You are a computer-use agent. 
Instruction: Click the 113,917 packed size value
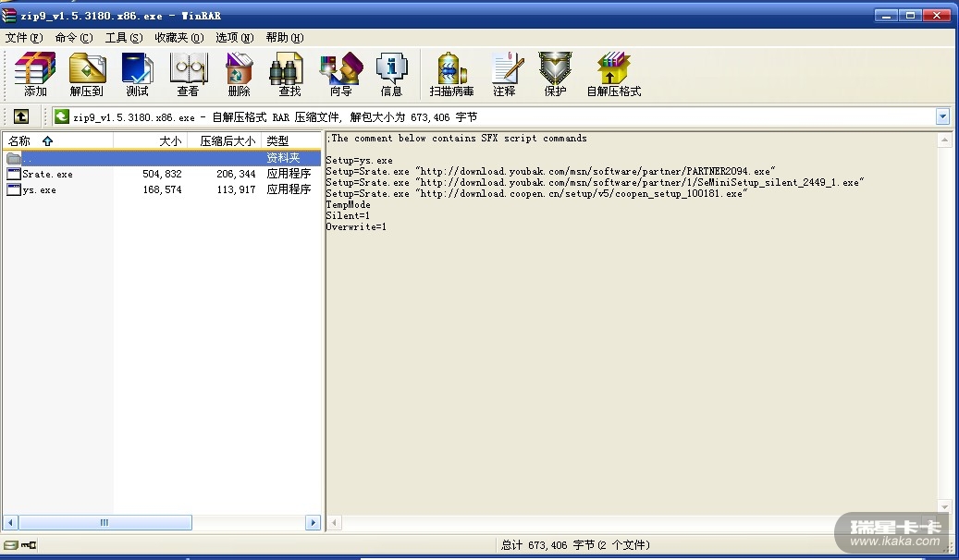click(236, 189)
